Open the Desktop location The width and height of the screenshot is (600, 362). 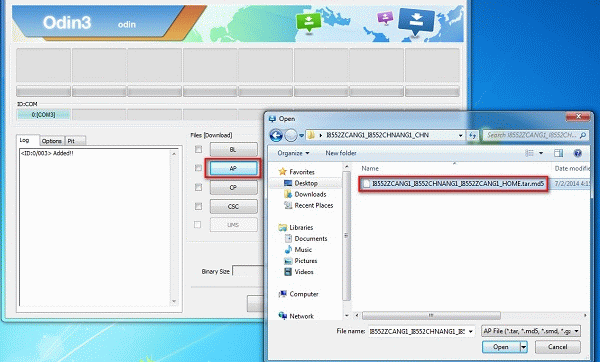click(305, 183)
